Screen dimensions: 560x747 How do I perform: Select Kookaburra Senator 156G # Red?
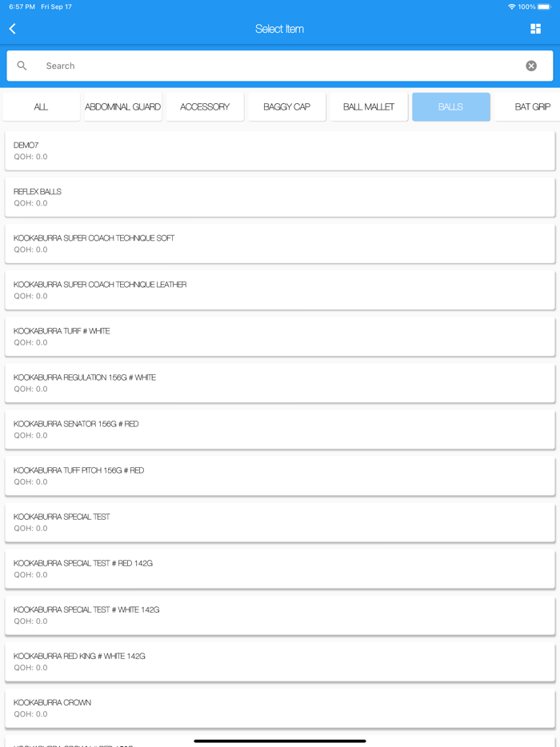(x=280, y=429)
